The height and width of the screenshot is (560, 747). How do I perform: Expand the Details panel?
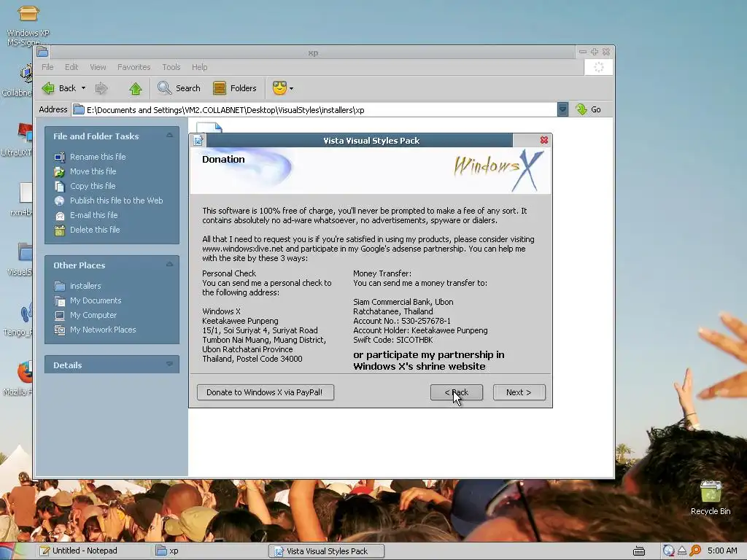169,365
